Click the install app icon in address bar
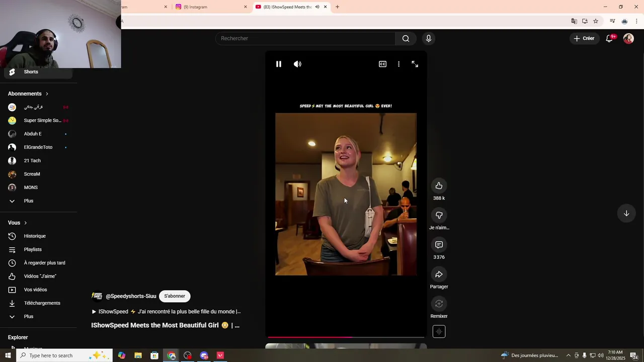Image resolution: width=644 pixels, height=362 pixels. (585, 21)
